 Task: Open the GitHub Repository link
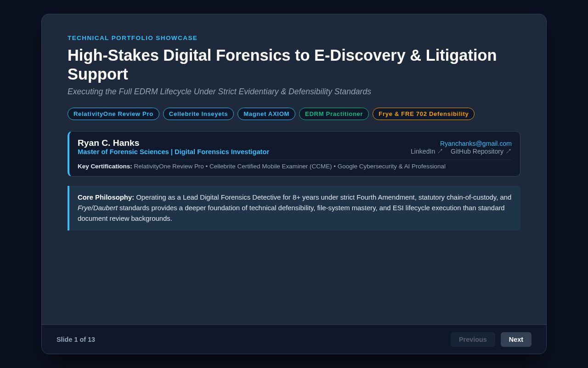(481, 151)
